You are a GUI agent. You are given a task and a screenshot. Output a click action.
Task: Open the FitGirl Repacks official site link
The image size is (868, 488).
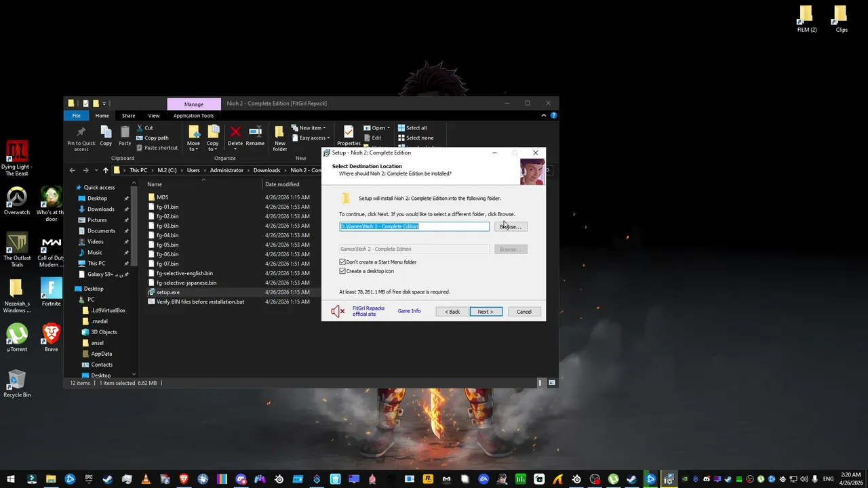pyautogui.click(x=368, y=311)
